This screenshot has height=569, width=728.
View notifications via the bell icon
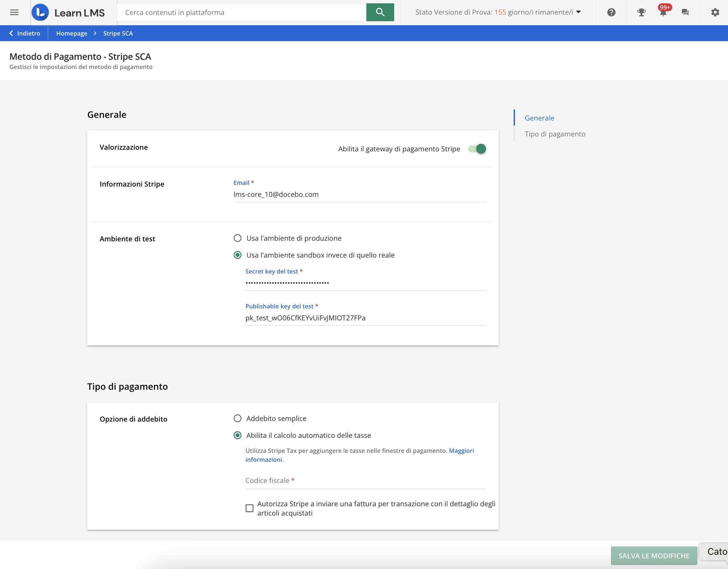click(663, 12)
